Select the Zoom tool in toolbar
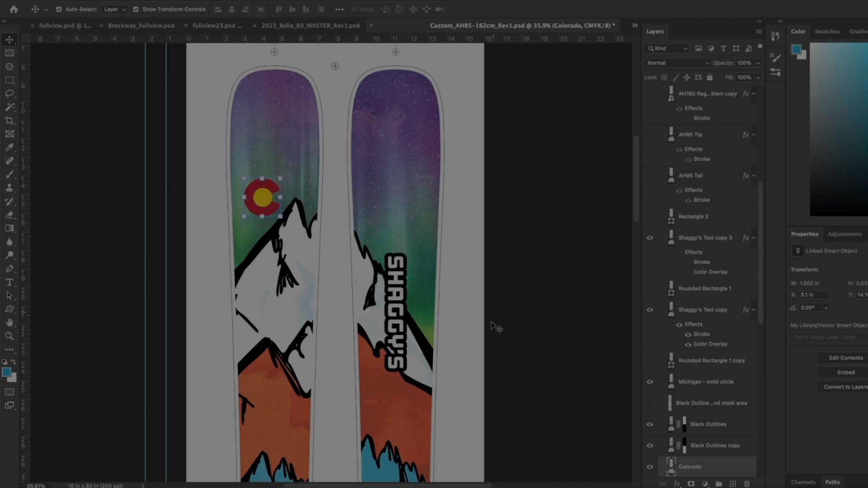 point(9,336)
